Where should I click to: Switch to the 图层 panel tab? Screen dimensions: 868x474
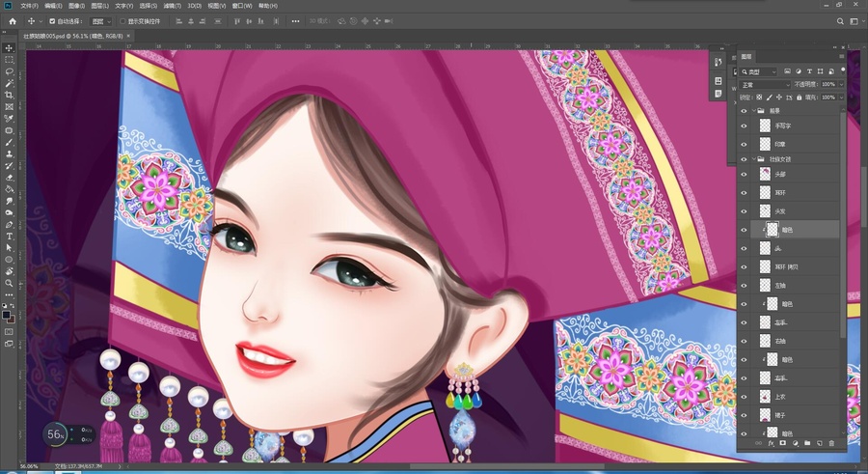746,57
